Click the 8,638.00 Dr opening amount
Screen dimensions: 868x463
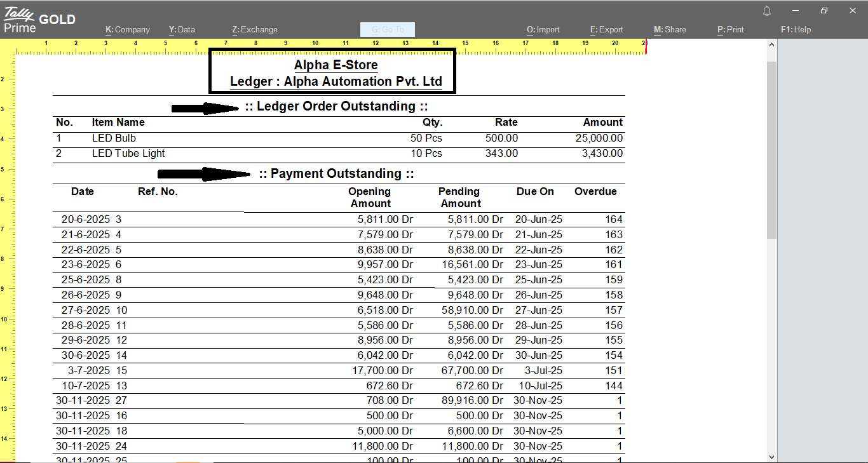(x=385, y=250)
